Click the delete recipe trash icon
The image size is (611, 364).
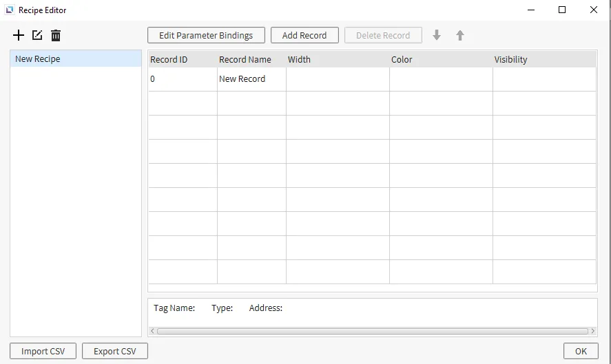pos(56,35)
